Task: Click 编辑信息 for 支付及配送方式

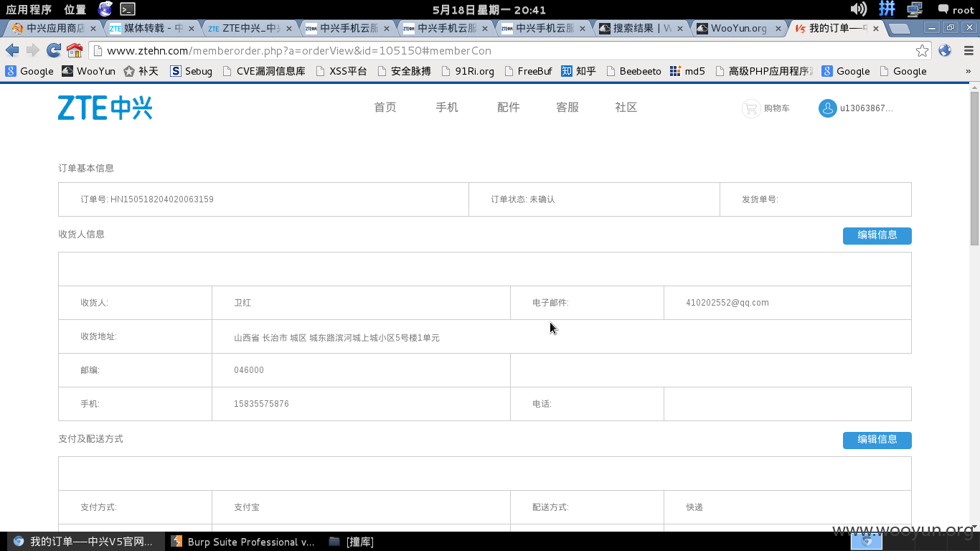Action: (x=877, y=440)
